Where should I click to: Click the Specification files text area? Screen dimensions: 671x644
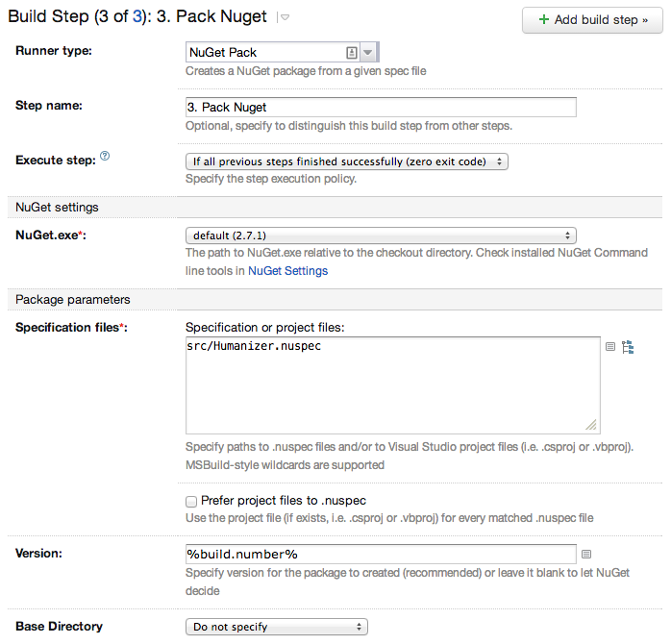[x=393, y=385]
